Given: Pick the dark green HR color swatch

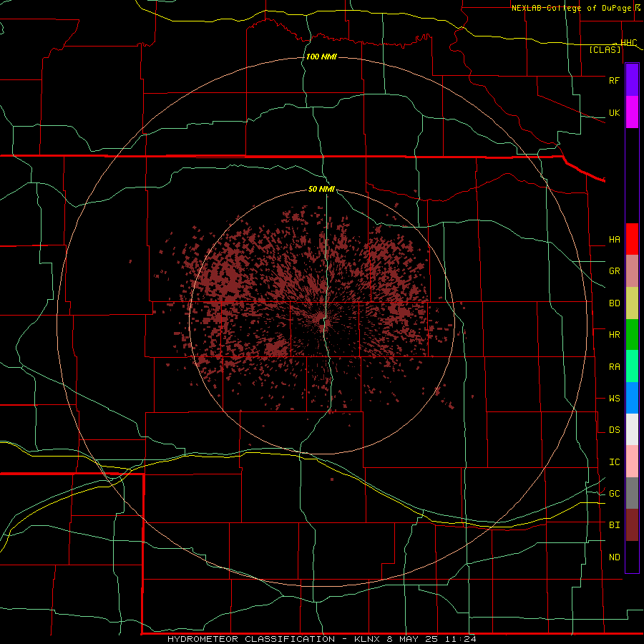Looking at the screenshot, I should (x=632, y=335).
